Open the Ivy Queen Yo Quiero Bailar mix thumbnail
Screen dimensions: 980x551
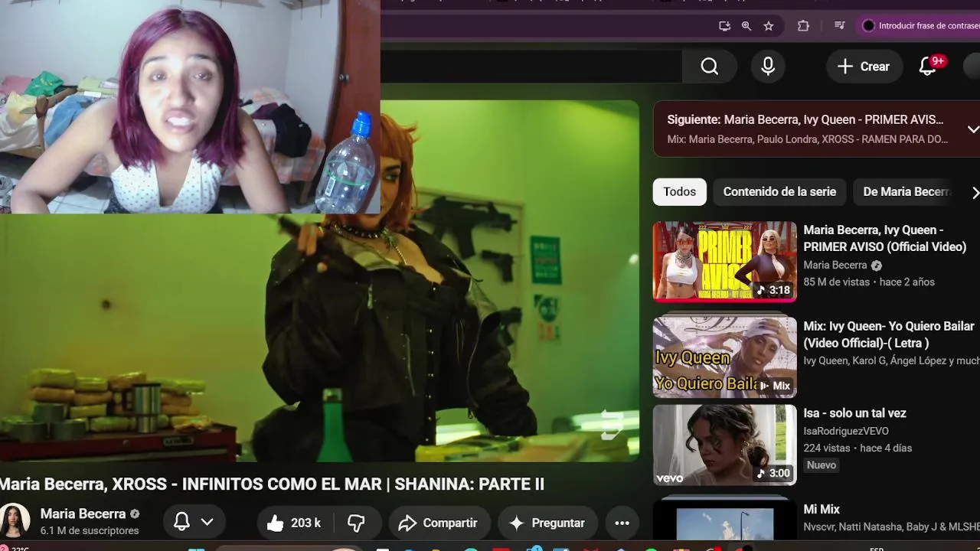tap(724, 358)
